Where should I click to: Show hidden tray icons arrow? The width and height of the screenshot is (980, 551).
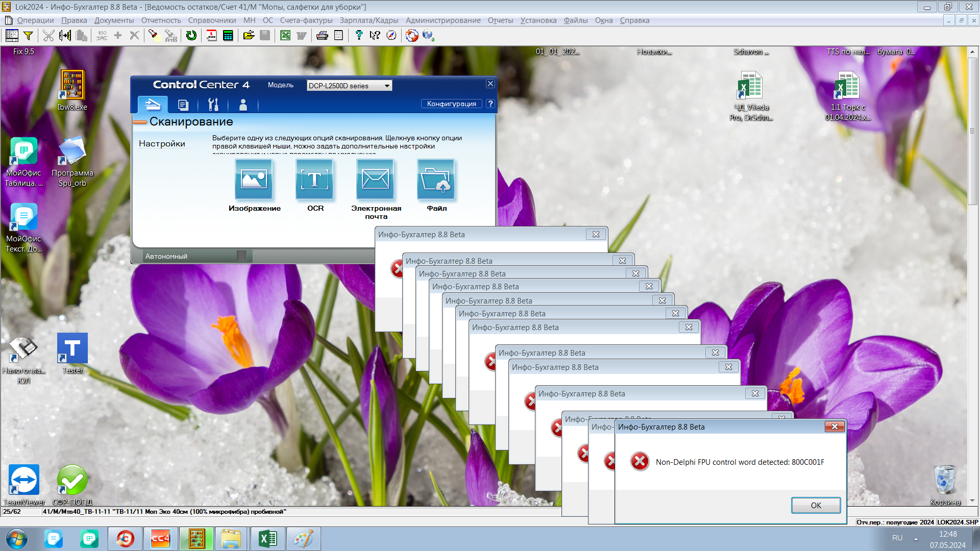(916, 539)
